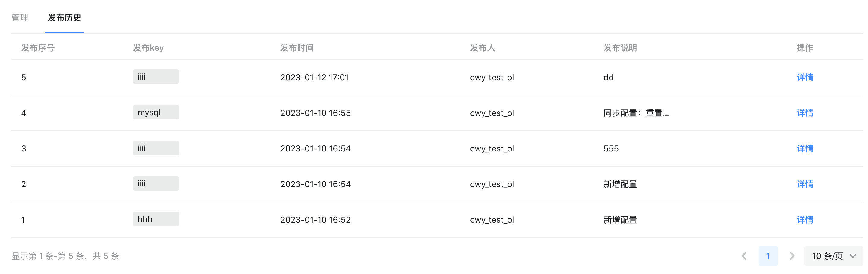This screenshot has height=274, width=868.
Task: Click the 发布人 column header
Action: point(483,48)
